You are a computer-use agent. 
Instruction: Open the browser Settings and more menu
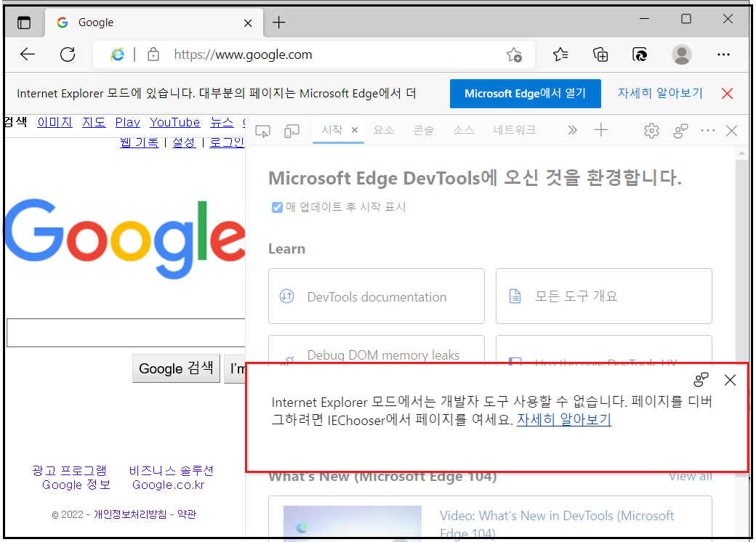(723, 54)
